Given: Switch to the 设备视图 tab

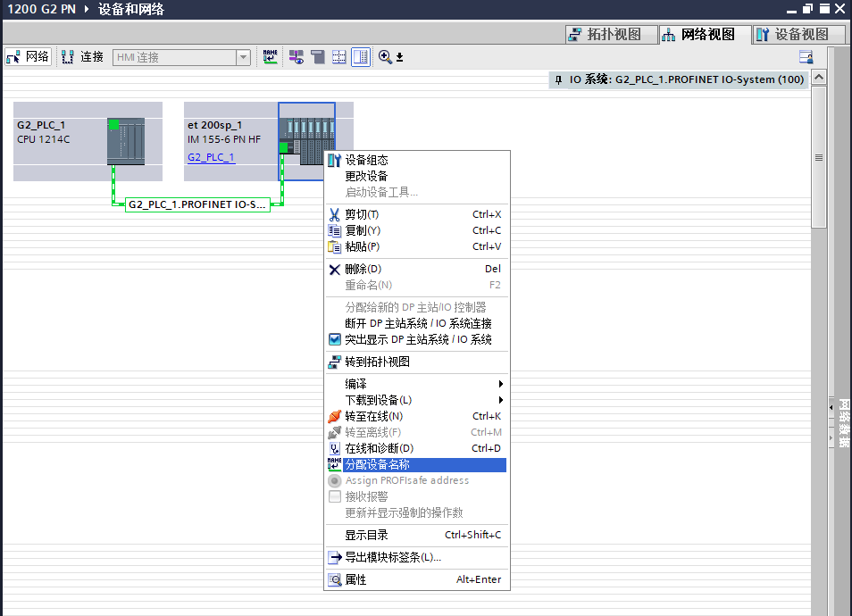Looking at the screenshot, I should click(x=791, y=35).
